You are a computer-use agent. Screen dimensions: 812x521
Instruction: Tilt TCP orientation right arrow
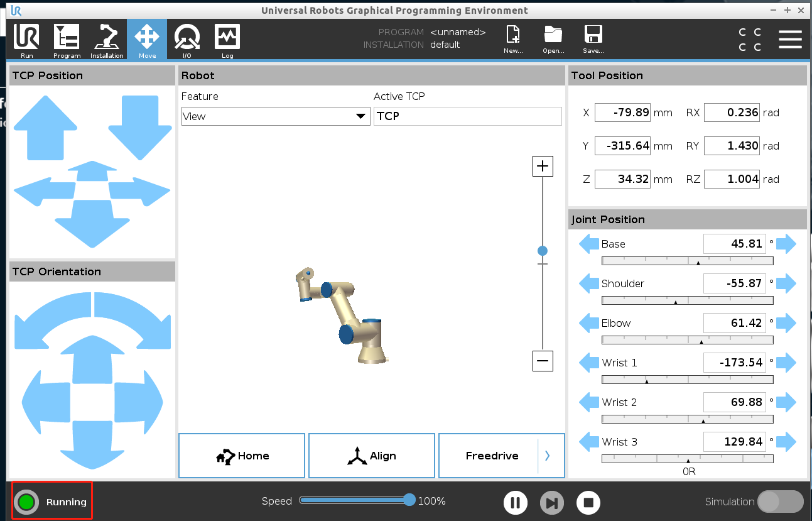pyautogui.click(x=139, y=401)
